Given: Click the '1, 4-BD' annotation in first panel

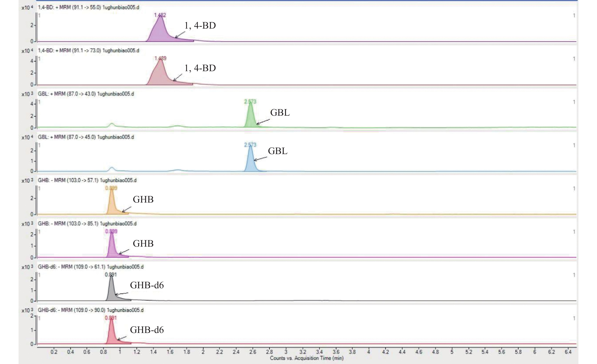Looking at the screenshot, I should (x=200, y=25).
